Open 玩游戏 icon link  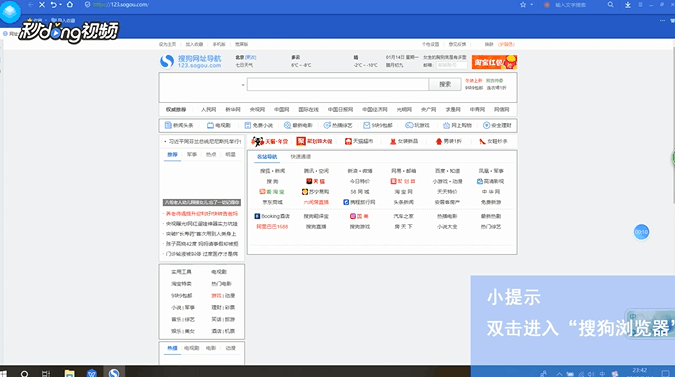click(418, 125)
